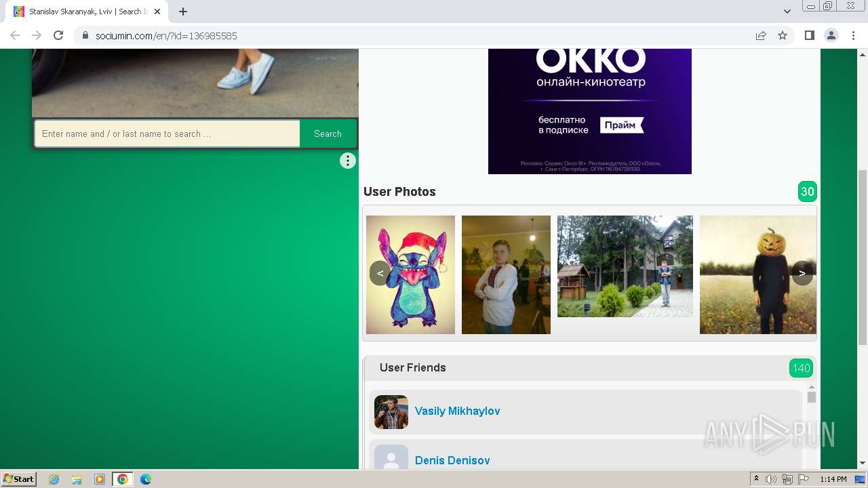
Task: Open Denis Denisov's profile link
Action: [x=452, y=460]
